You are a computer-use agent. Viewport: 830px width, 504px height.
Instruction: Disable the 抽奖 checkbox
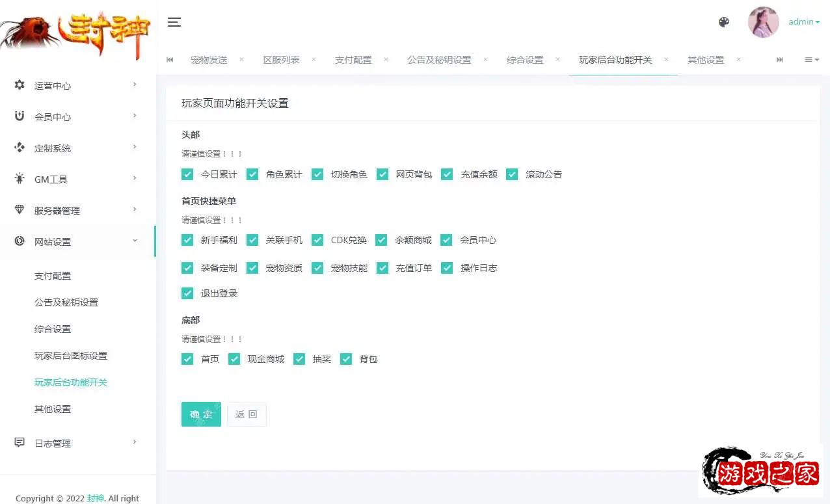(299, 359)
